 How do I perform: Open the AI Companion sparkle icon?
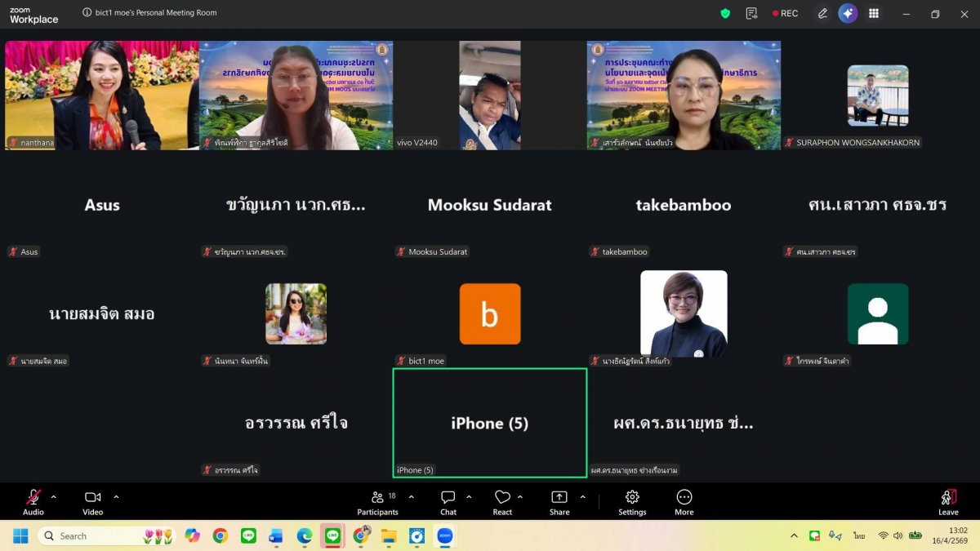point(848,13)
